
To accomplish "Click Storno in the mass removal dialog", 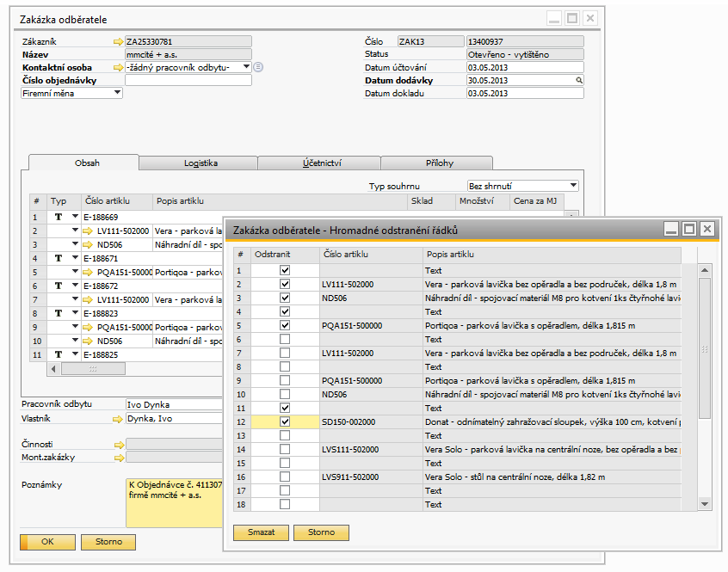I will coord(321,532).
